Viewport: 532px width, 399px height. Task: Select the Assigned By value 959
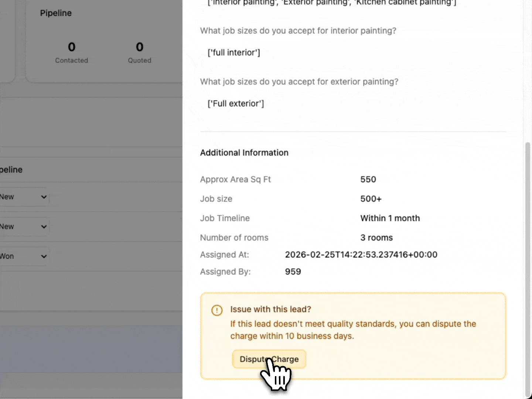point(293,272)
